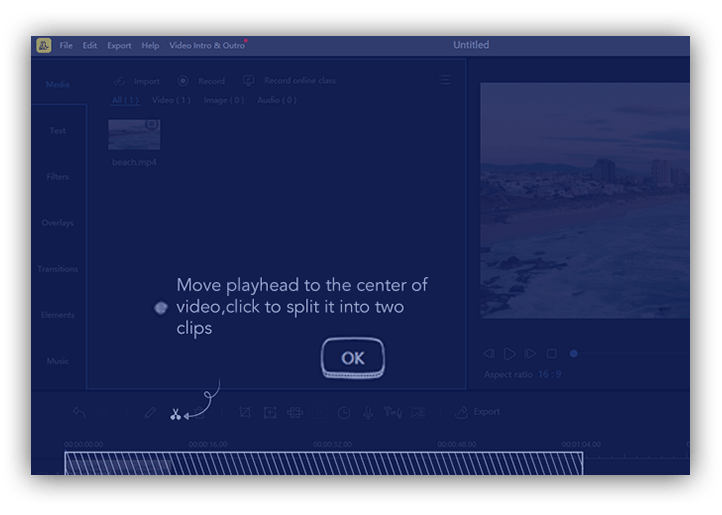Open the Transitions sidebar tab
722x515 pixels.
pos(58,269)
